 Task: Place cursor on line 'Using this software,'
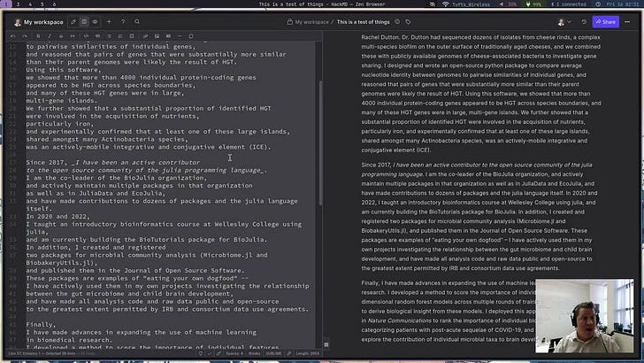click(x=64, y=69)
